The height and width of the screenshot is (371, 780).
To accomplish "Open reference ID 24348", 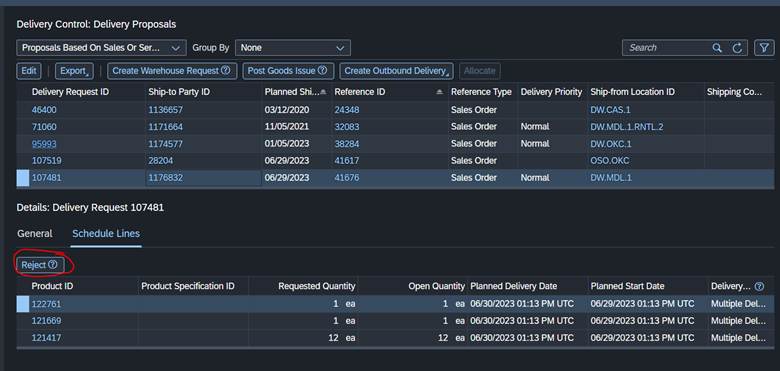I will pos(347,110).
